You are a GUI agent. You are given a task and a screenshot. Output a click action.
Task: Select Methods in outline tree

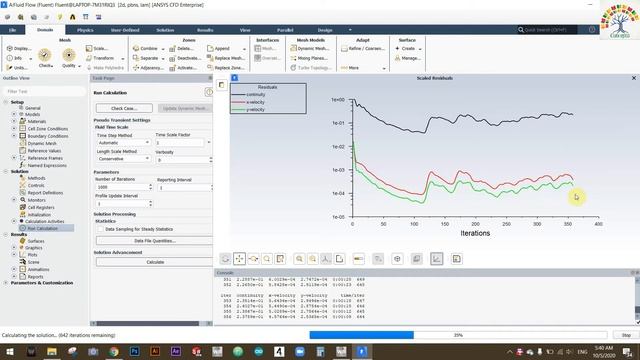click(36, 178)
